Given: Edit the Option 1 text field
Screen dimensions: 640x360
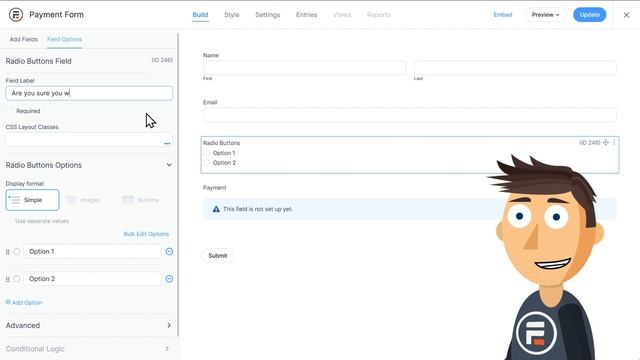Looking at the screenshot, I should pos(92,251).
